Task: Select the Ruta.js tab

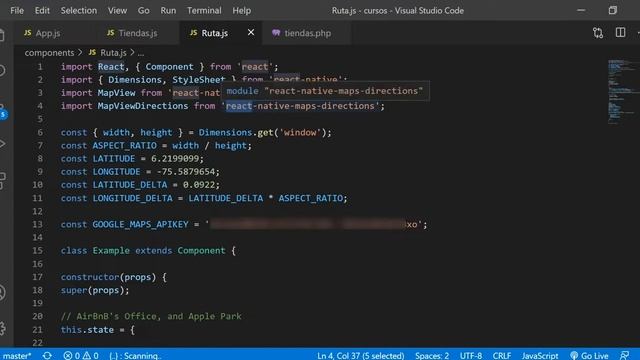Action: click(214, 33)
